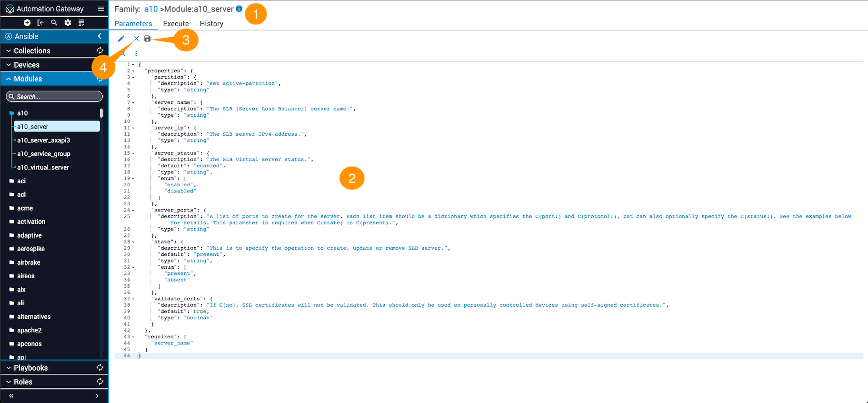
Task: Expand the Collections section chevron
Action: tap(9, 50)
